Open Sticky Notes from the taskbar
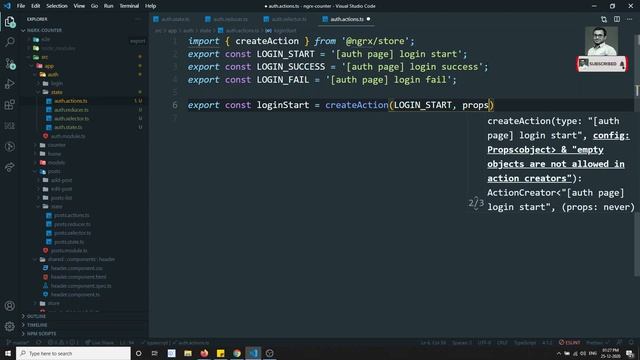Screen dimensions: 640x360 pyautogui.click(x=220, y=353)
